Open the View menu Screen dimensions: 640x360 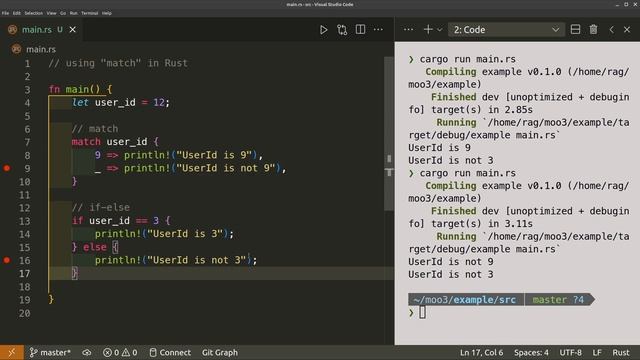[51, 13]
